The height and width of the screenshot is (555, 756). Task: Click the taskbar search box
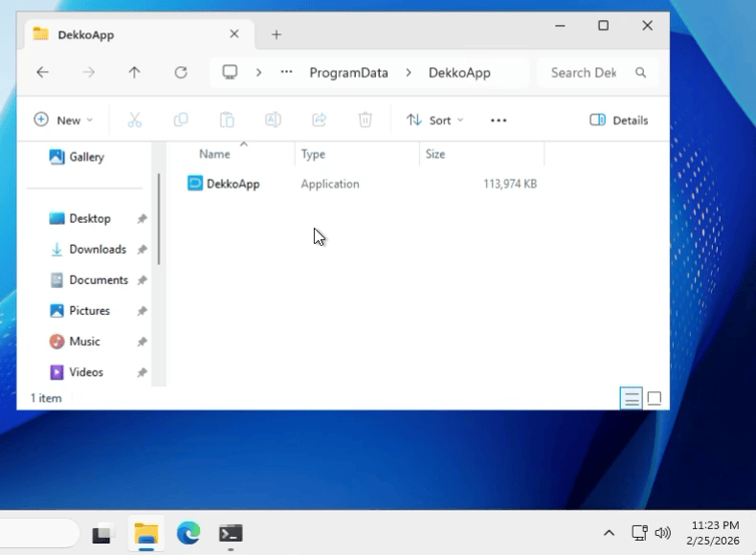pyautogui.click(x=38, y=533)
